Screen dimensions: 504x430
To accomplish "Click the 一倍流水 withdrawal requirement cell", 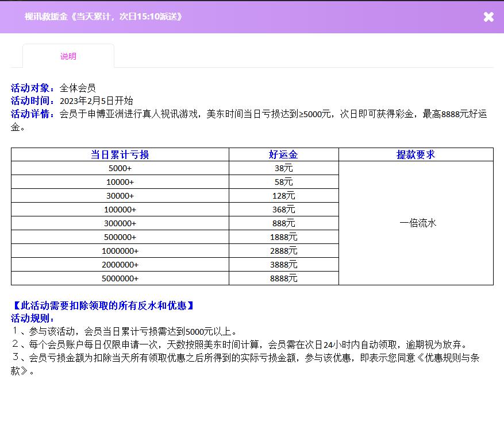I will coord(418,223).
